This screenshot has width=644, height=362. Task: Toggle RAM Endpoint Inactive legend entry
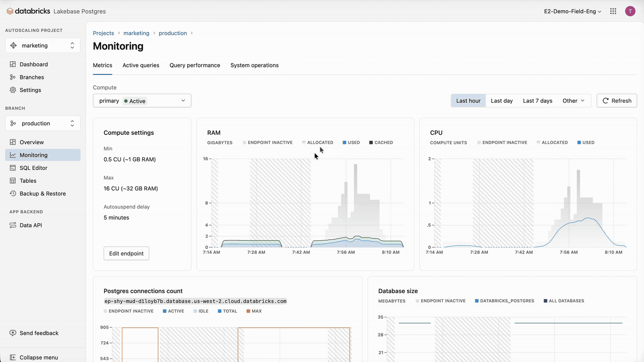coord(268,142)
